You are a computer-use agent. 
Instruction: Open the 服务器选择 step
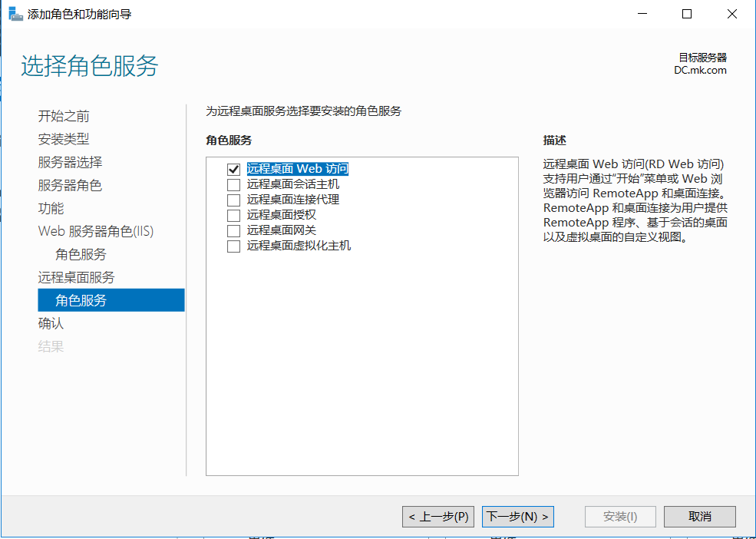coord(71,162)
